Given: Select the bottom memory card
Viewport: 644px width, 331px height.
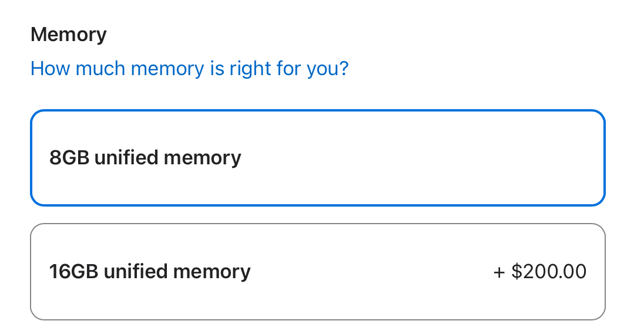Looking at the screenshot, I should (x=317, y=272).
